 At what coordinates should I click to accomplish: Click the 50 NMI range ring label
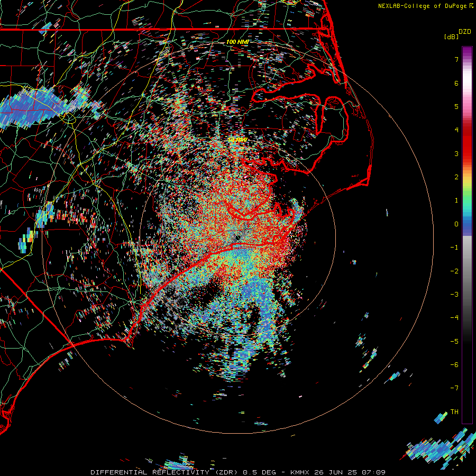click(237, 140)
